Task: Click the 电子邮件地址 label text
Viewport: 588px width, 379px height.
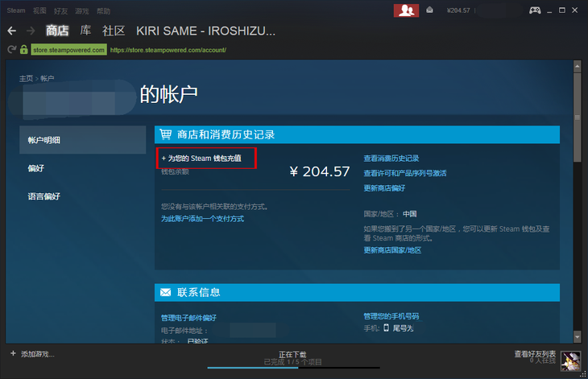Action: [184, 331]
